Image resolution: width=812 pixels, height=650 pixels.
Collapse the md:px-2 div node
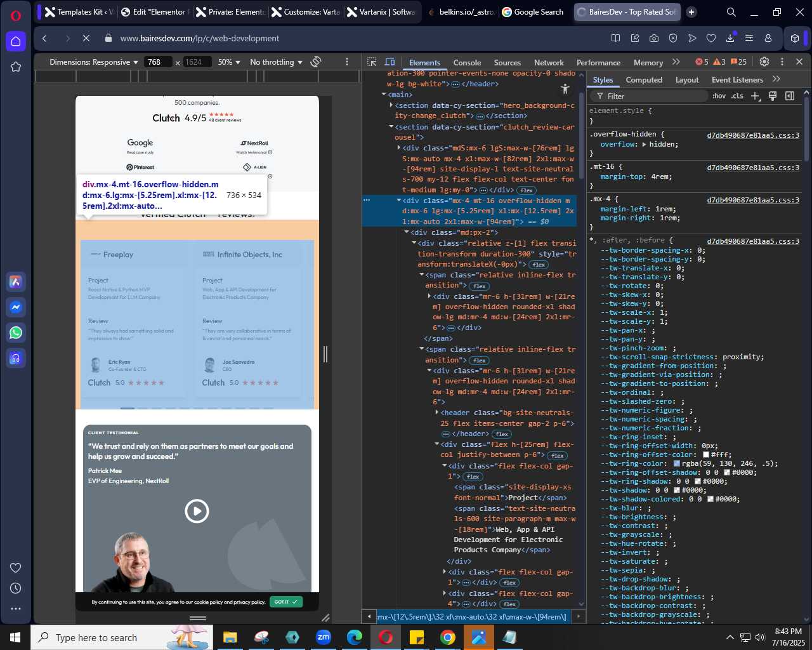[407, 232]
